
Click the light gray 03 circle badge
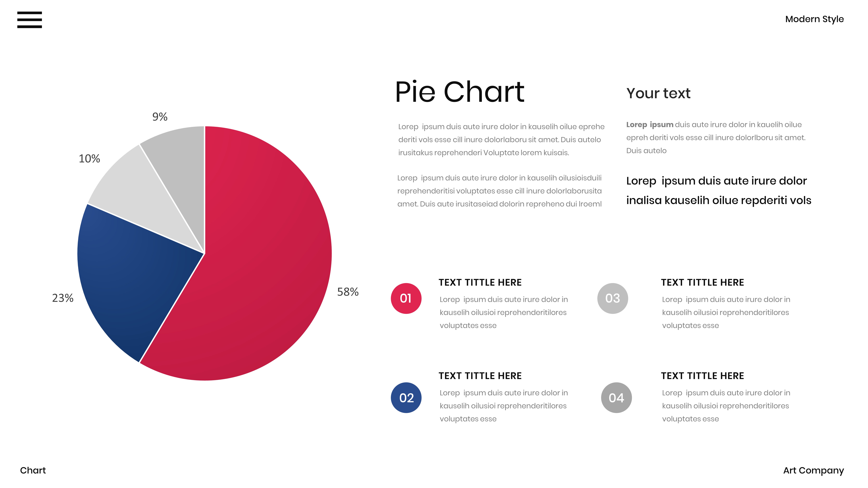[x=613, y=298]
